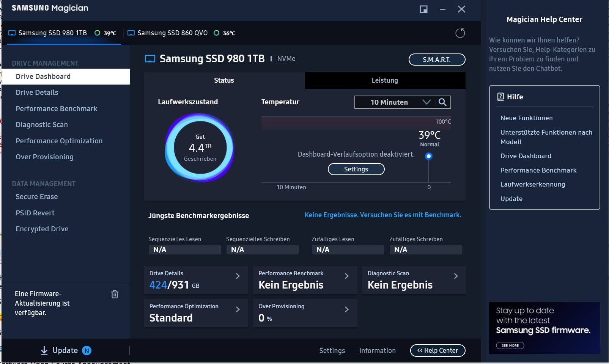Screen dimensions: 609x364
Task: Click the 39°C Normal temperature readout
Action: (430, 138)
